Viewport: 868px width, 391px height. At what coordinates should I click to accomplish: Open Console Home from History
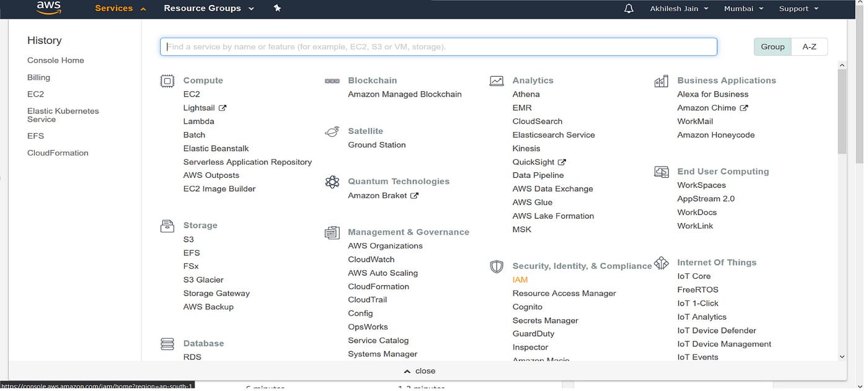click(56, 61)
